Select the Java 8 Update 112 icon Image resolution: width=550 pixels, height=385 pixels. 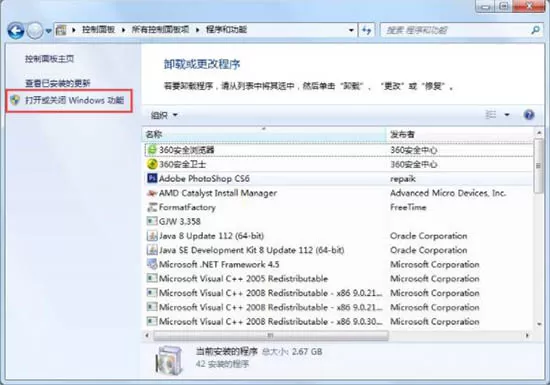tap(152, 236)
